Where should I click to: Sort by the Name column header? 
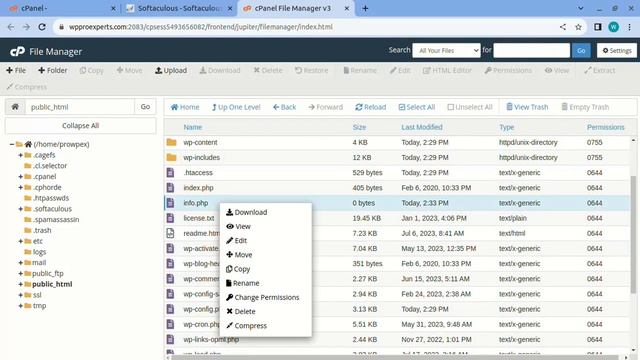193,127
